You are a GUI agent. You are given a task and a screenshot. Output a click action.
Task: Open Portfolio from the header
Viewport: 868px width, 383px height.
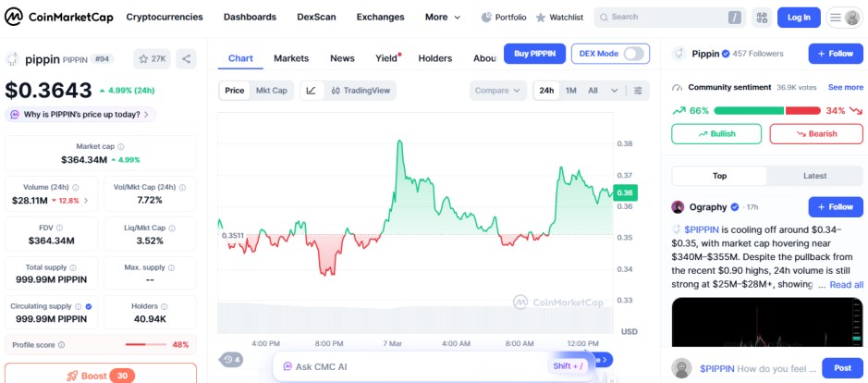tap(504, 17)
